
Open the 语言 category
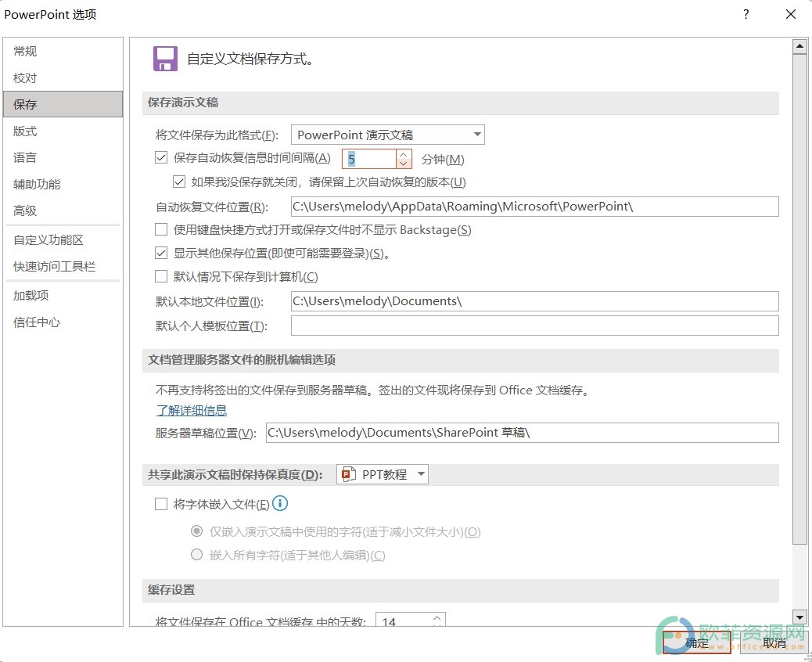(63, 157)
